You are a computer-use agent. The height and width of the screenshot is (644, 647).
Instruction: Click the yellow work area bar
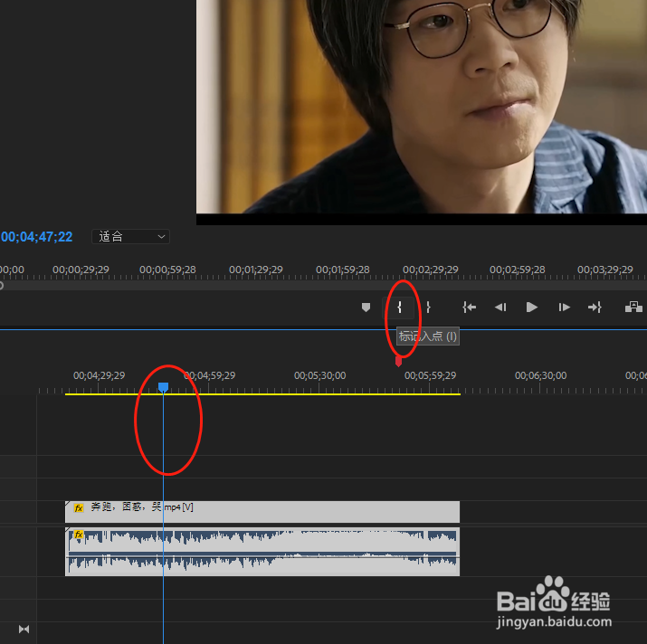[262, 394]
